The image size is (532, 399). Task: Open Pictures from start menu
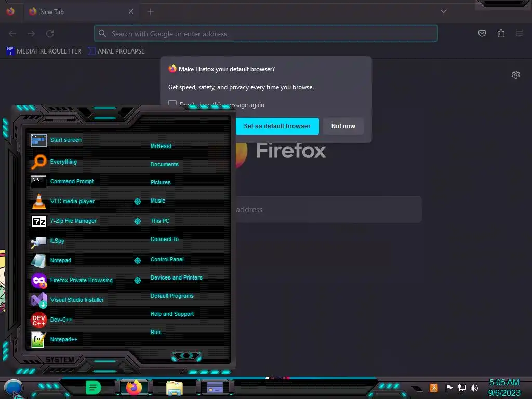pyautogui.click(x=161, y=182)
